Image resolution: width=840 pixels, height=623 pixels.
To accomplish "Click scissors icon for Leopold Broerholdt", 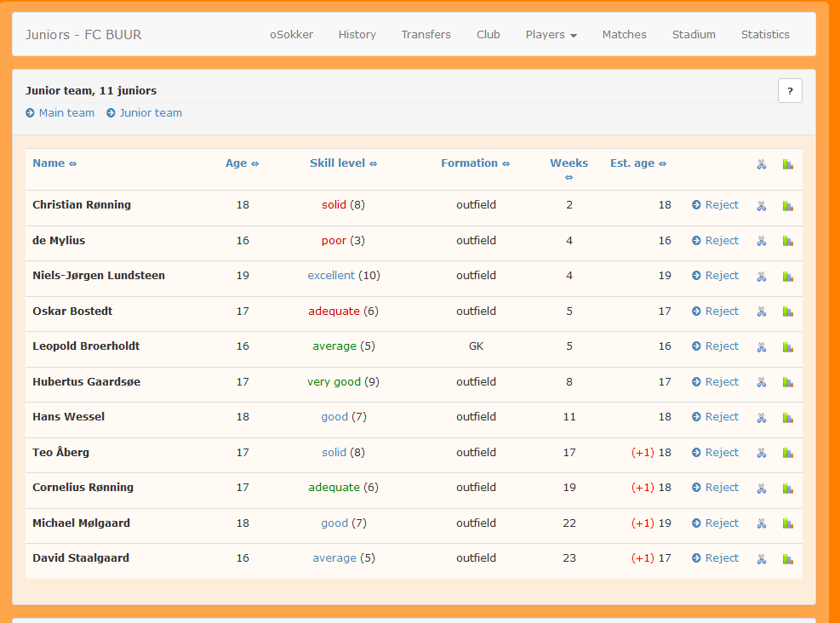I will tap(761, 347).
